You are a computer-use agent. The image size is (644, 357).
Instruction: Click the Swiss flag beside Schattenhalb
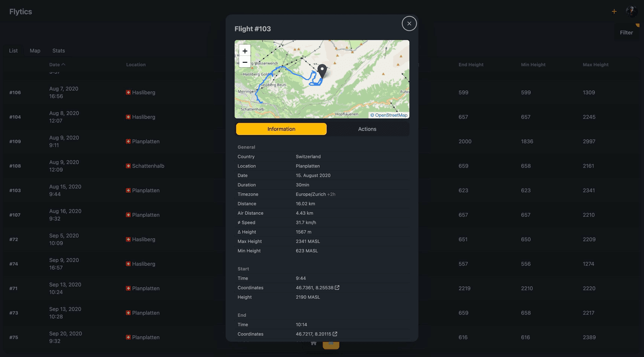point(128,166)
